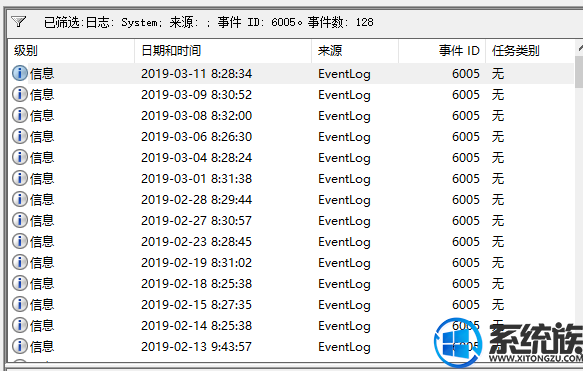583x371 pixels.
Task: Click info icon for 2019-03-06 8:26:30 event
Action: [x=20, y=136]
